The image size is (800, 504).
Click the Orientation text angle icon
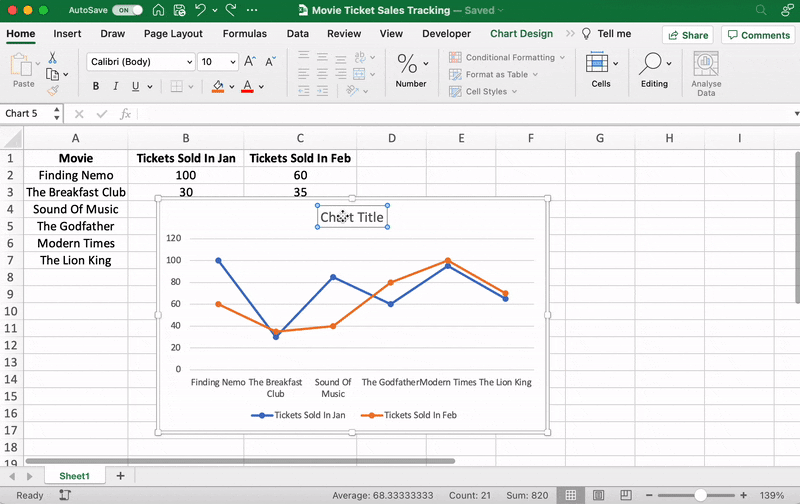(352, 91)
